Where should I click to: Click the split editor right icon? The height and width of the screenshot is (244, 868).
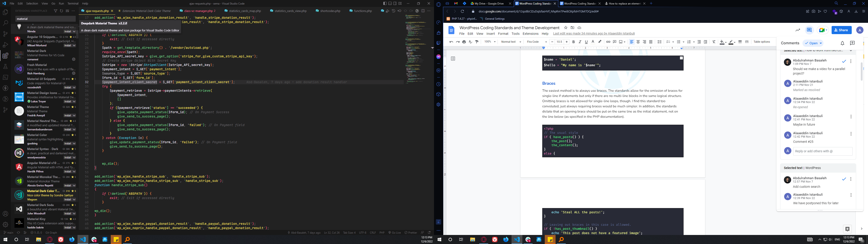423,11
